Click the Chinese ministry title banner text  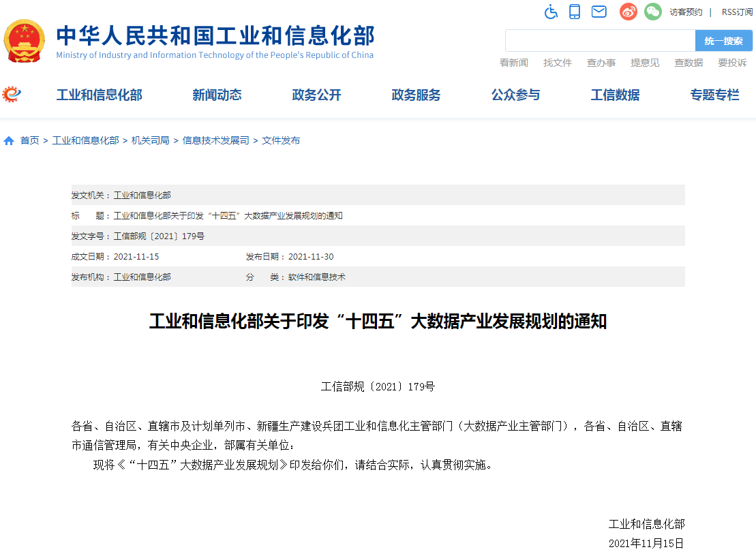215,35
